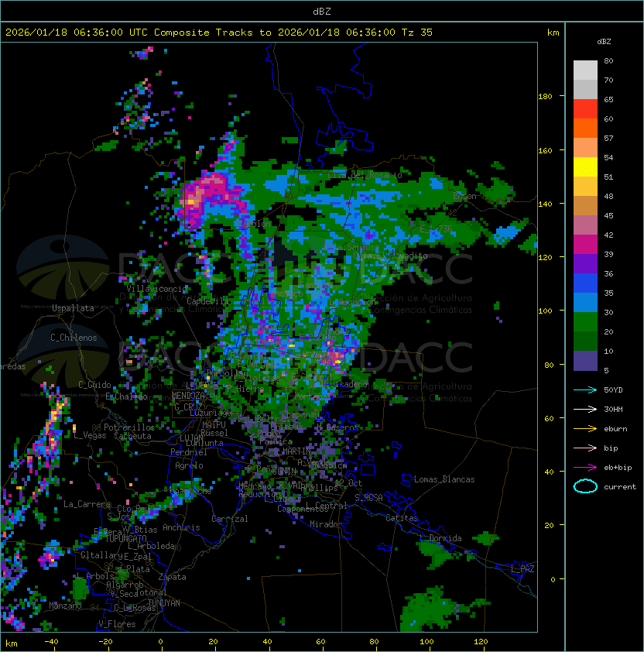Click the purple 36-39 dBZ swatch
The image size is (644, 652).
(585, 263)
